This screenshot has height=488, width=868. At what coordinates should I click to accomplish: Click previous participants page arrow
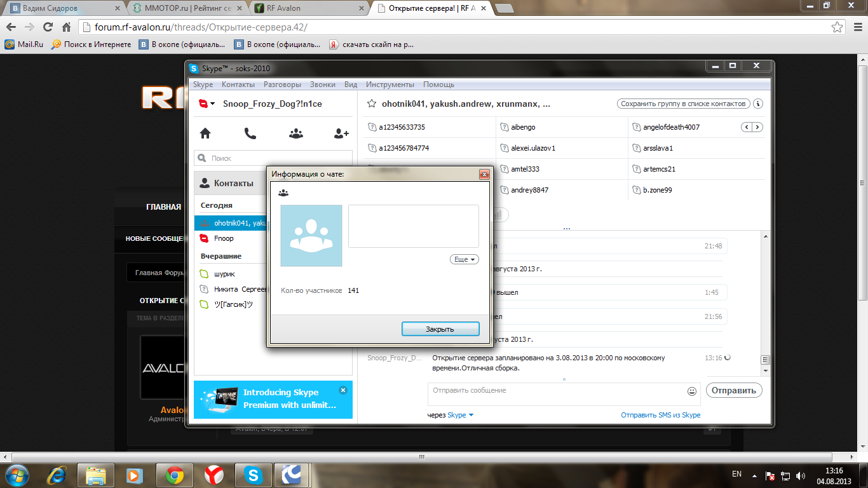(x=748, y=127)
